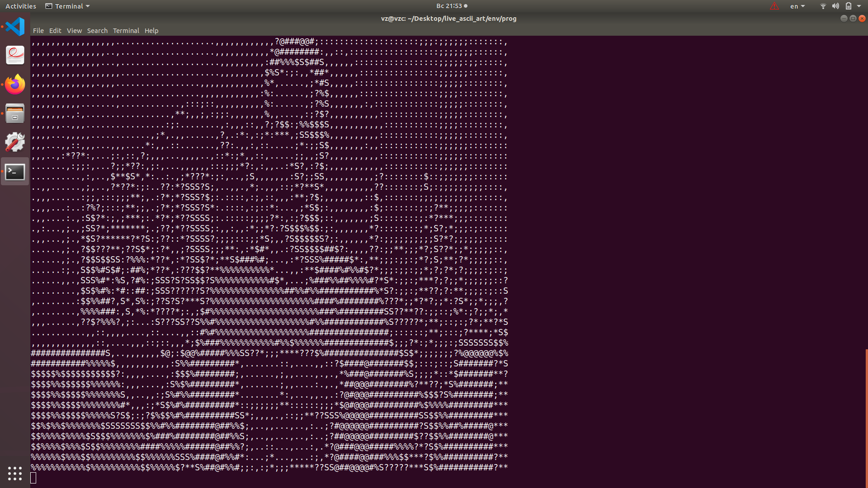Open Visual Studio Code from the dock

point(15,27)
